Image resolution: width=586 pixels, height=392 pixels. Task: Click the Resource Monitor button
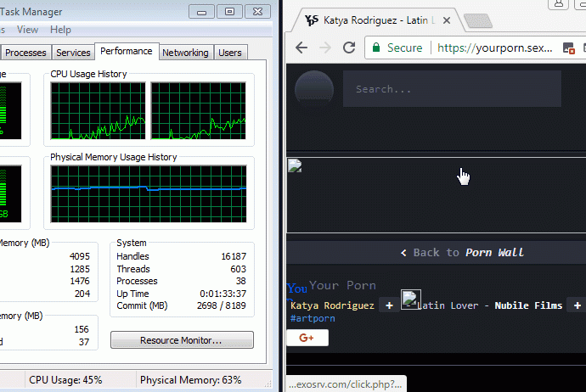pos(182,340)
